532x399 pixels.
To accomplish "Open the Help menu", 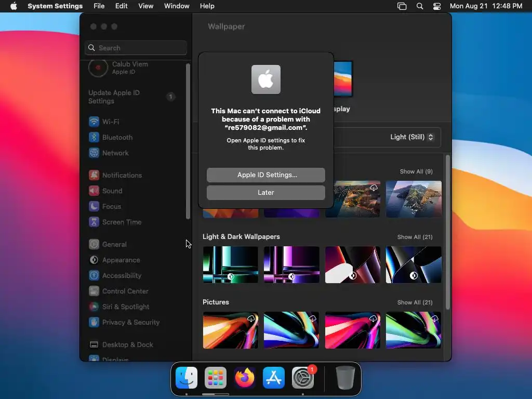I will [207, 6].
